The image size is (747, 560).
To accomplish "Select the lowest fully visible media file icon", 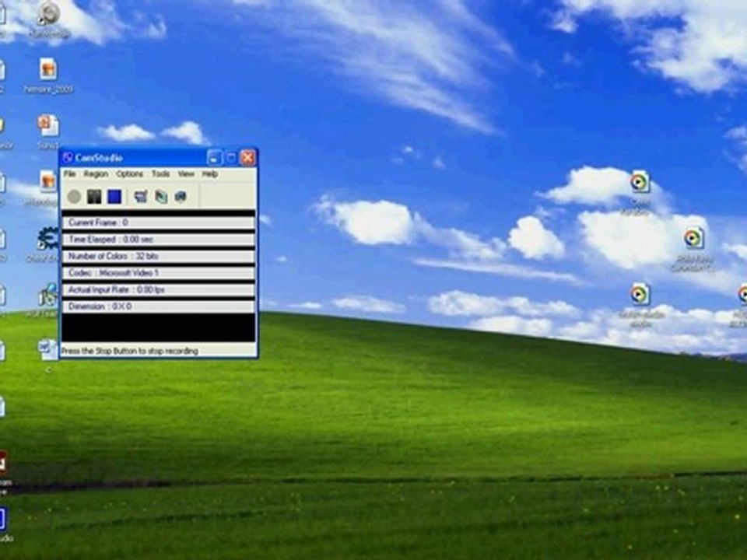I will tap(640, 294).
